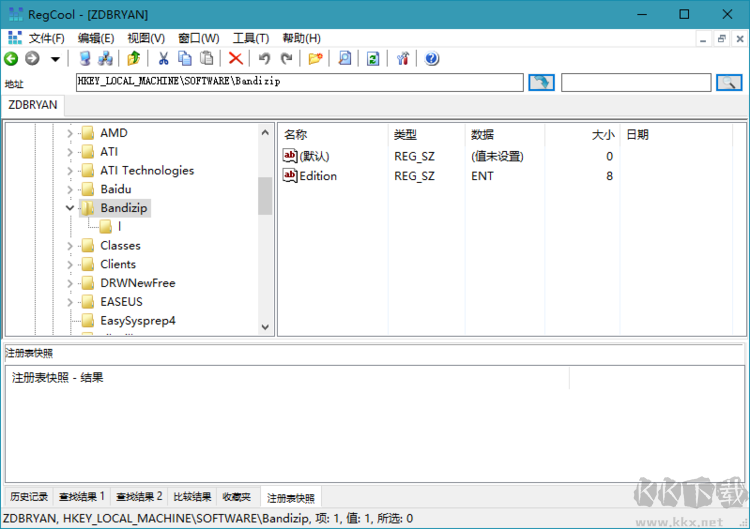The height and width of the screenshot is (529, 750).
Task: Click the green Back navigation arrow
Action: point(11,58)
